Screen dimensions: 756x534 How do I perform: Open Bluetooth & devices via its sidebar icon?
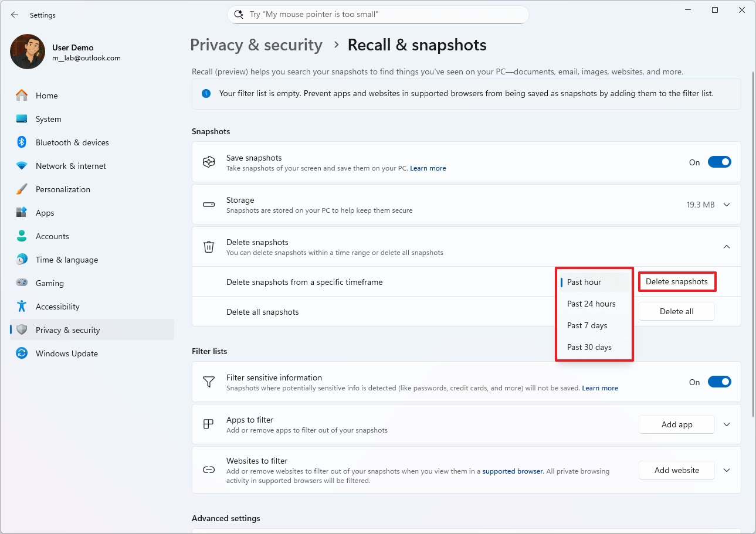(22, 142)
